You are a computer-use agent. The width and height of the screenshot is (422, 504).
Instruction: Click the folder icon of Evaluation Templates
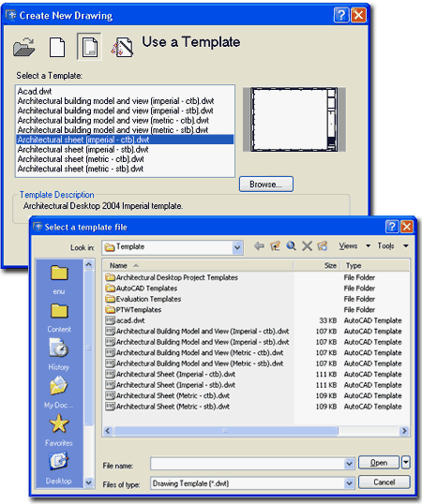coord(110,299)
